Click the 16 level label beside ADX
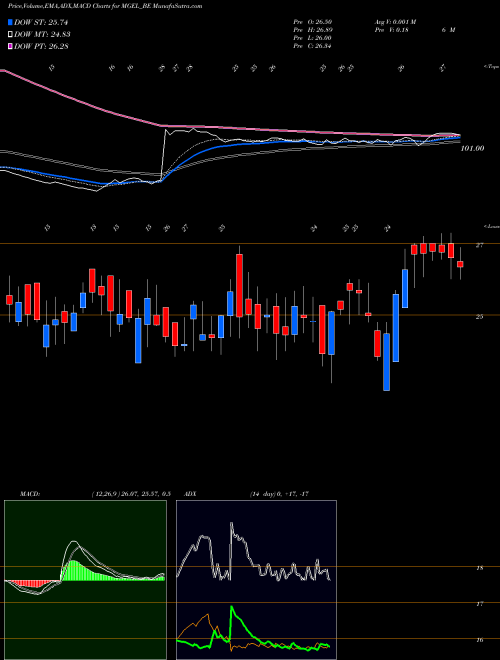Viewport: 500px width, 660px height. [479, 640]
